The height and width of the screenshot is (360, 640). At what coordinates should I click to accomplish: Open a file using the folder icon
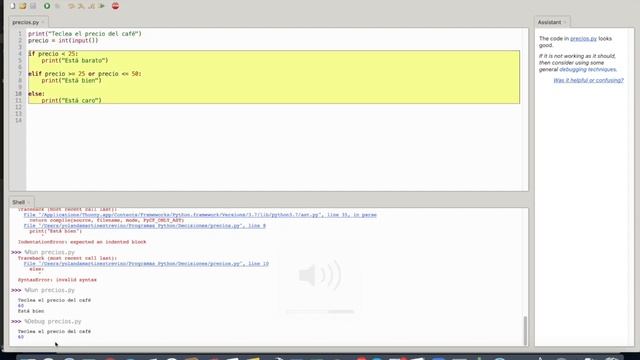[x=23, y=6]
